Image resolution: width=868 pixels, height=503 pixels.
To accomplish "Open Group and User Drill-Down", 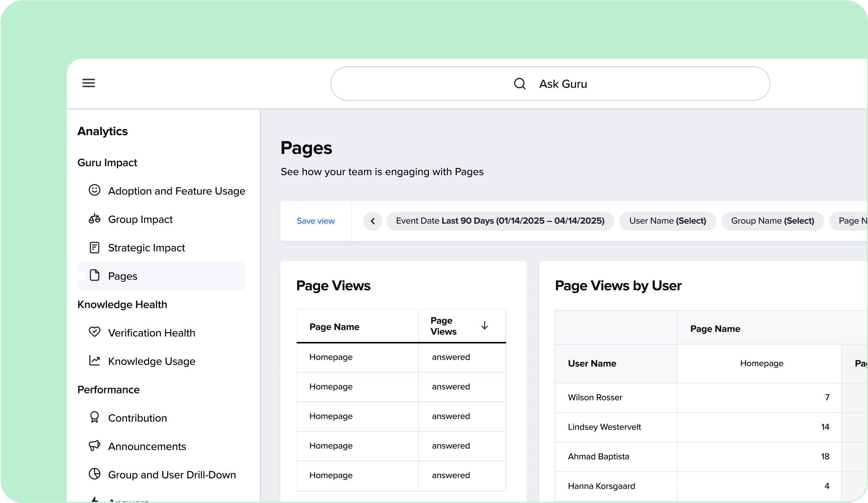I will click(172, 475).
